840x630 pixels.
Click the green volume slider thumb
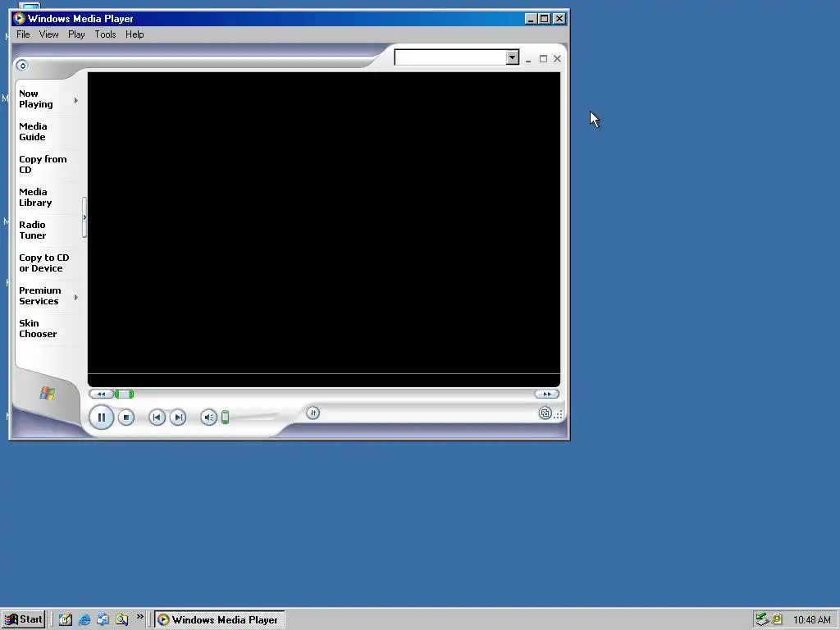tap(225, 418)
